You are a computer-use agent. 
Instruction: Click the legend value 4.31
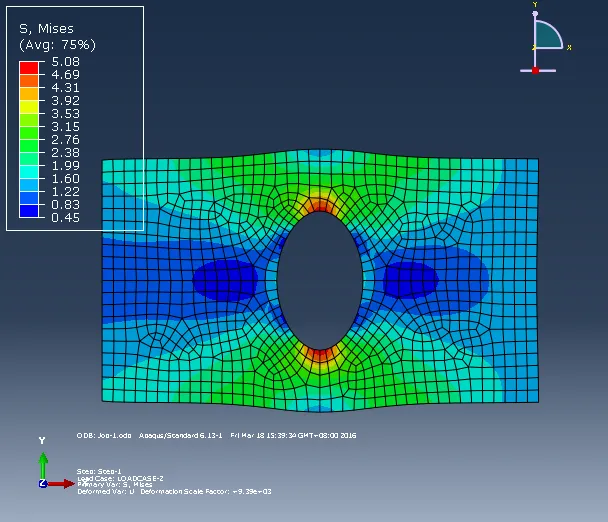click(x=66, y=87)
